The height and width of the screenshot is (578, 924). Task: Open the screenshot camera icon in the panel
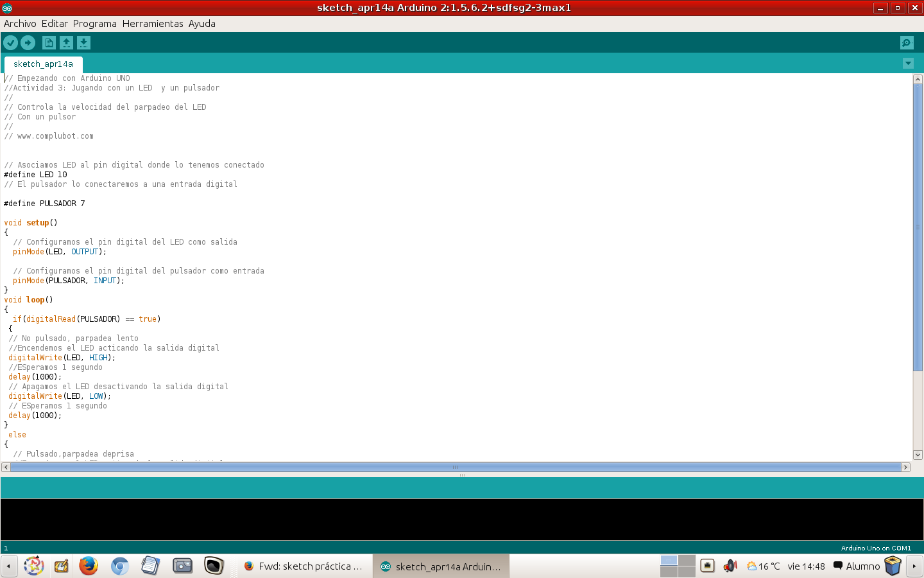pyautogui.click(x=183, y=566)
